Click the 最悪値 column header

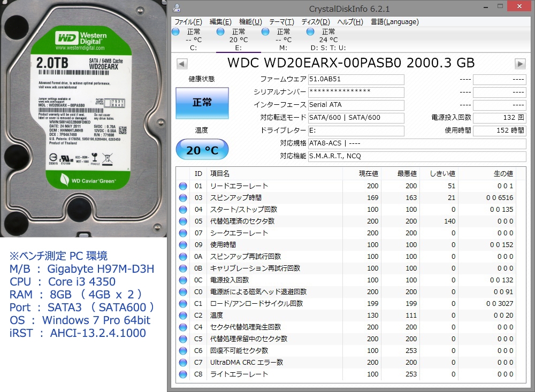(401, 174)
